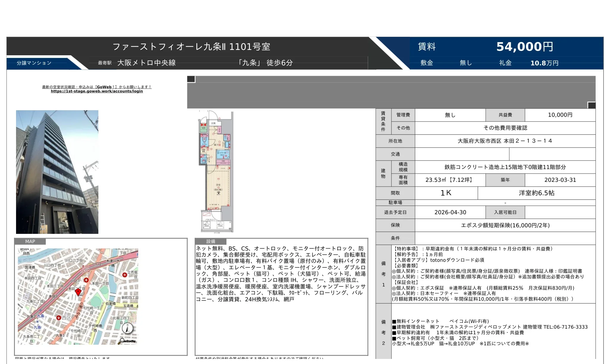Click the 分譲マンション property type label
This screenshot has width=611, height=364.
click(x=33, y=63)
